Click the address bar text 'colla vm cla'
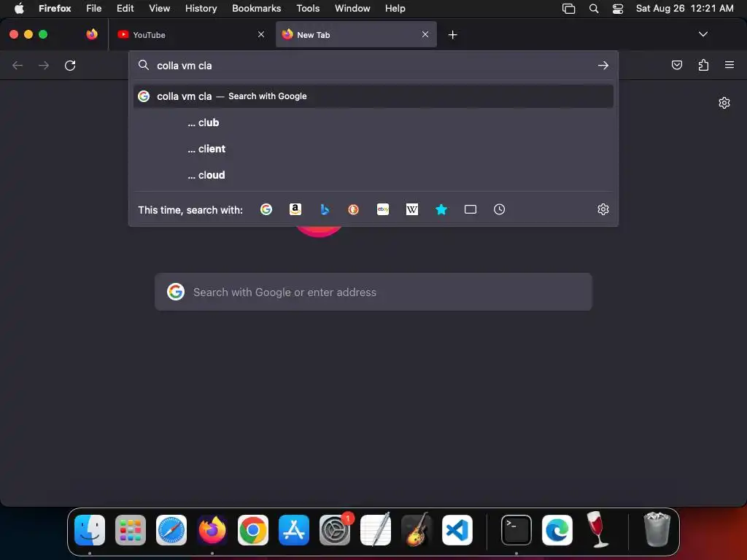The height and width of the screenshot is (560, 747). click(185, 66)
